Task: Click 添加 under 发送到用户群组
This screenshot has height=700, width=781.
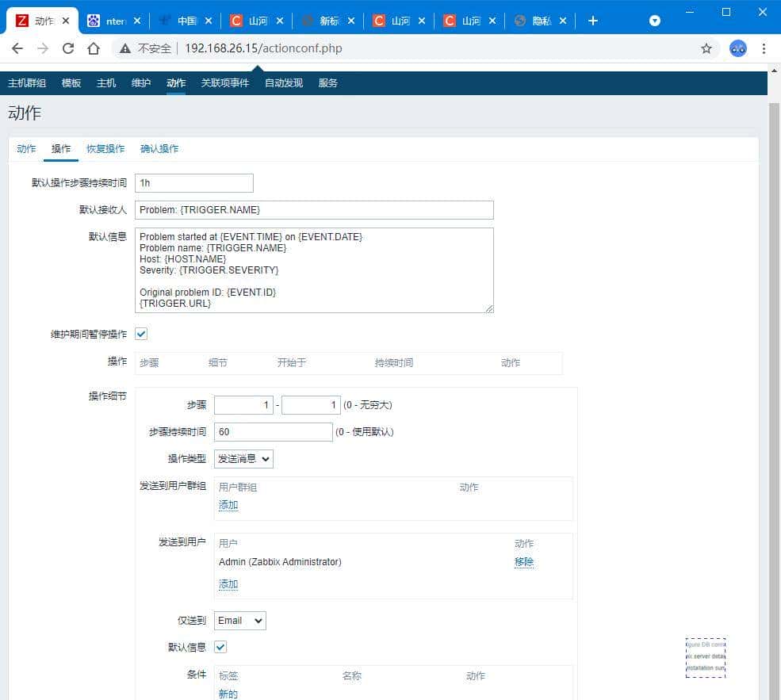Action: coord(228,505)
